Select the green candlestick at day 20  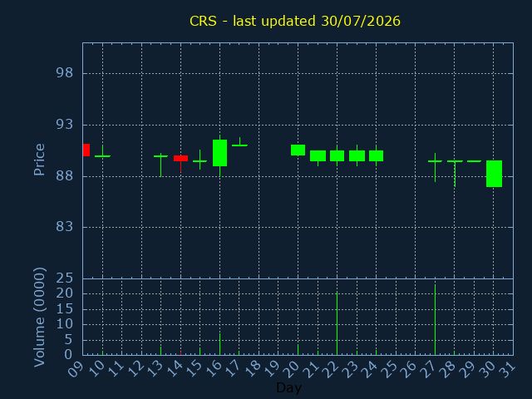pos(298,150)
